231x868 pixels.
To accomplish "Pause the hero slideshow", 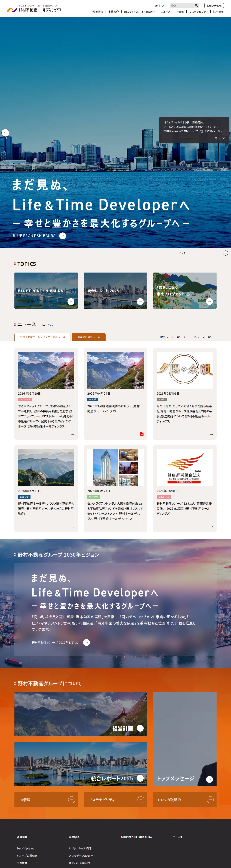I will coord(225,253).
